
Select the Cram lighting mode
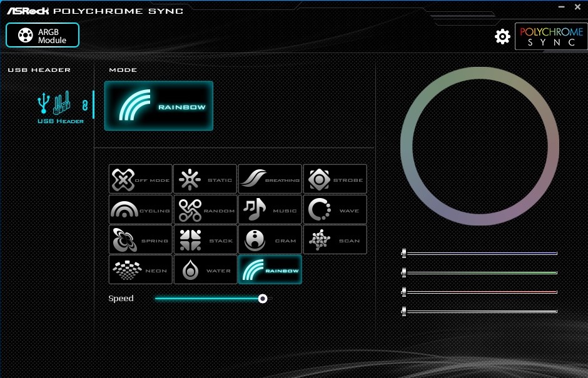[270, 240]
